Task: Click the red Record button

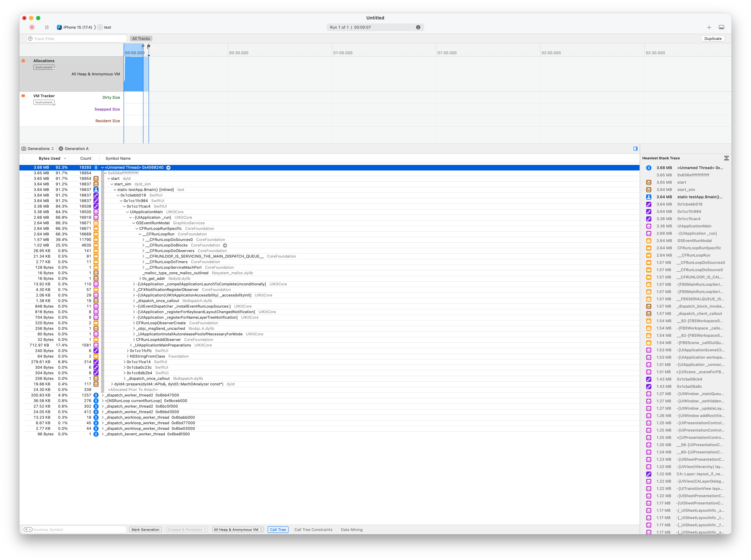Action: coord(32,27)
